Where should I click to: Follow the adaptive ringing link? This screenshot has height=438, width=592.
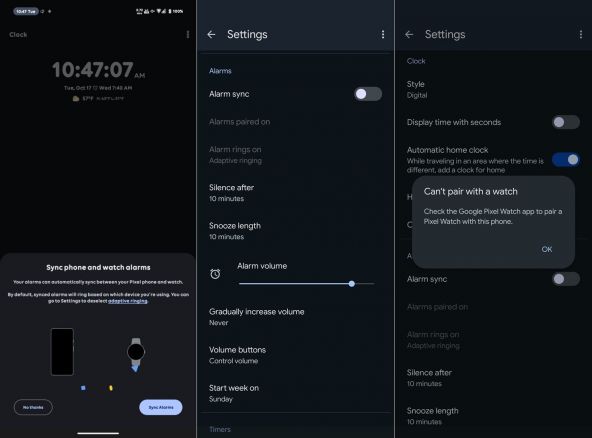coord(128,301)
